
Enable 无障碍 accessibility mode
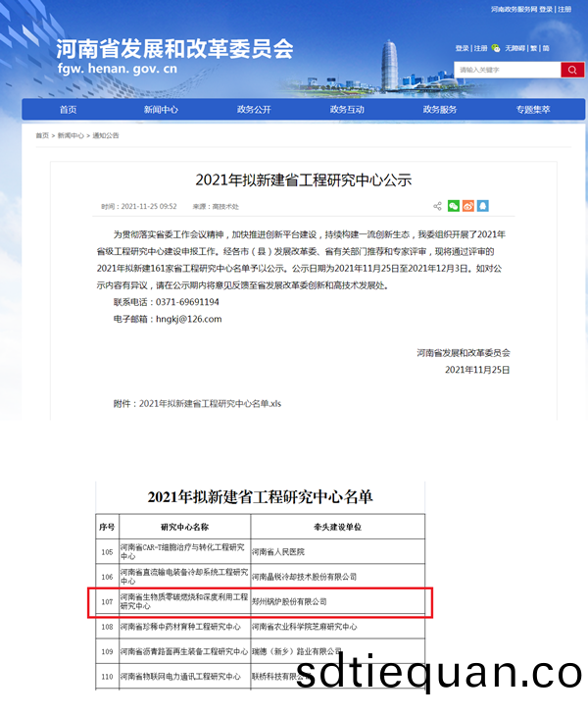point(514,48)
